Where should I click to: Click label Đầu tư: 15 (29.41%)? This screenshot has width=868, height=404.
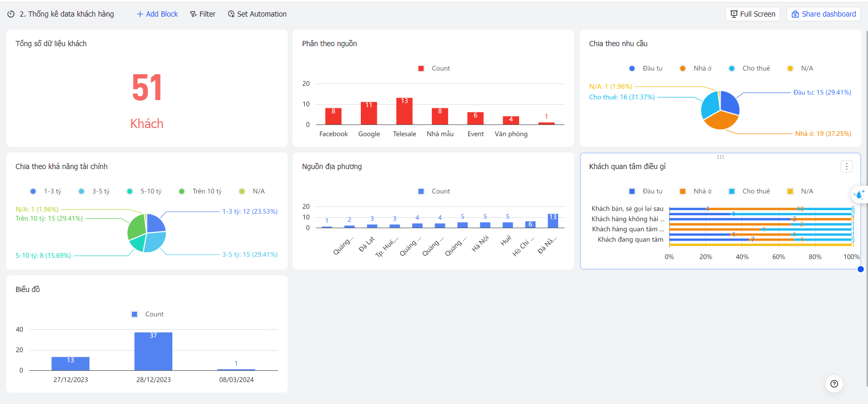(x=822, y=93)
